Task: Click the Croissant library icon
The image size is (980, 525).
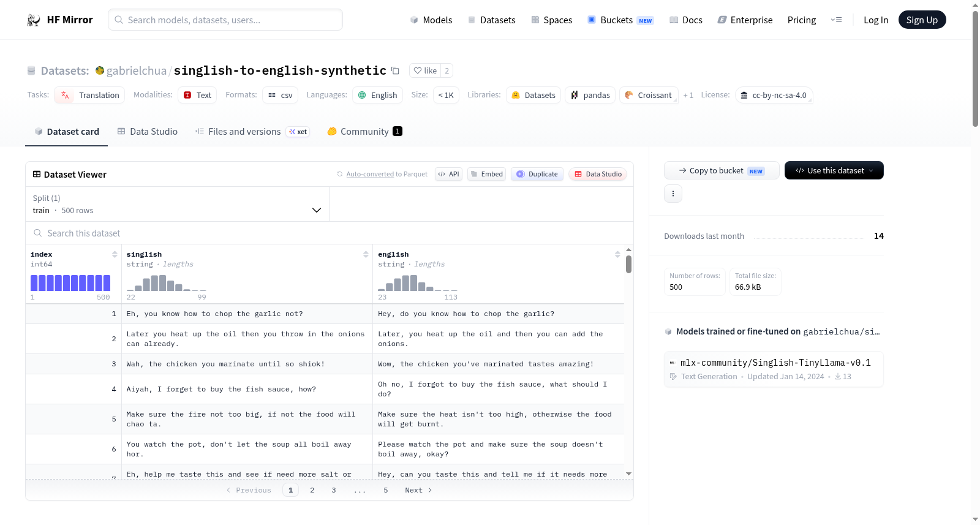Action: [629, 95]
